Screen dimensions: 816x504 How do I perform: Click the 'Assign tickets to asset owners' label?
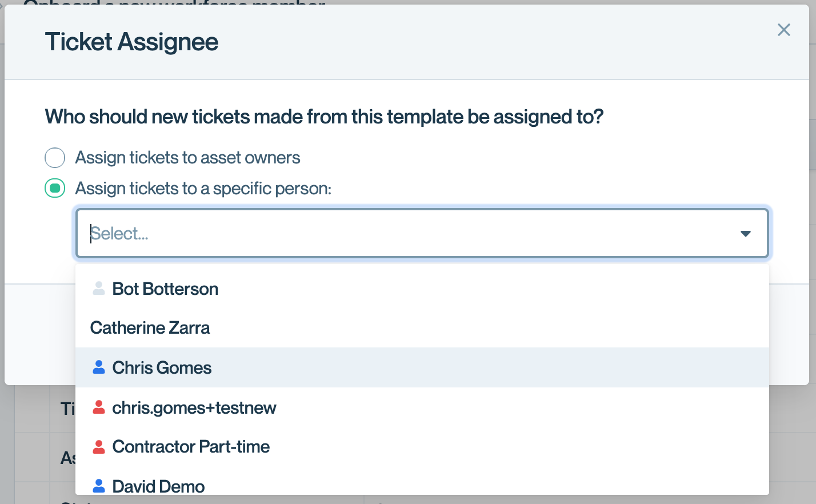click(x=187, y=158)
